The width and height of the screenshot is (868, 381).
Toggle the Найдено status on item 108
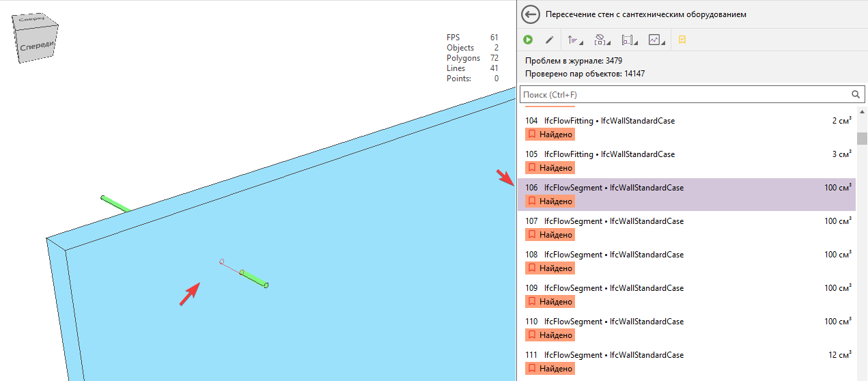click(550, 268)
